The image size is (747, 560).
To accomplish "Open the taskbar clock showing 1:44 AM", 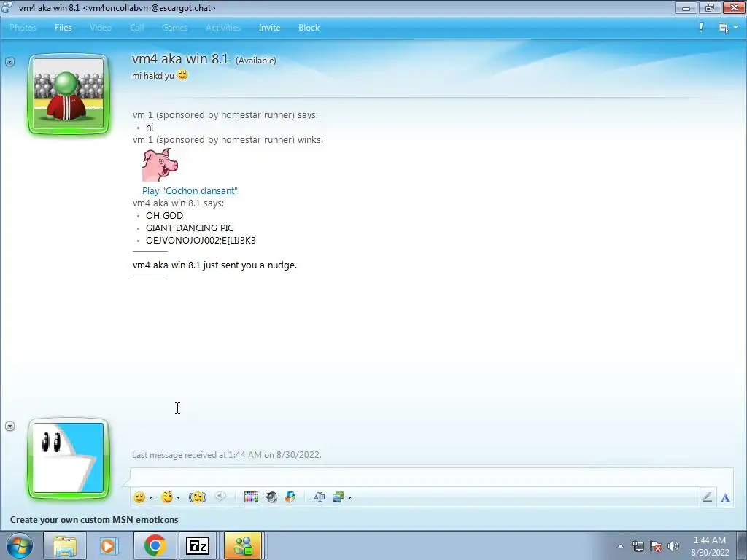I will pyautogui.click(x=710, y=546).
